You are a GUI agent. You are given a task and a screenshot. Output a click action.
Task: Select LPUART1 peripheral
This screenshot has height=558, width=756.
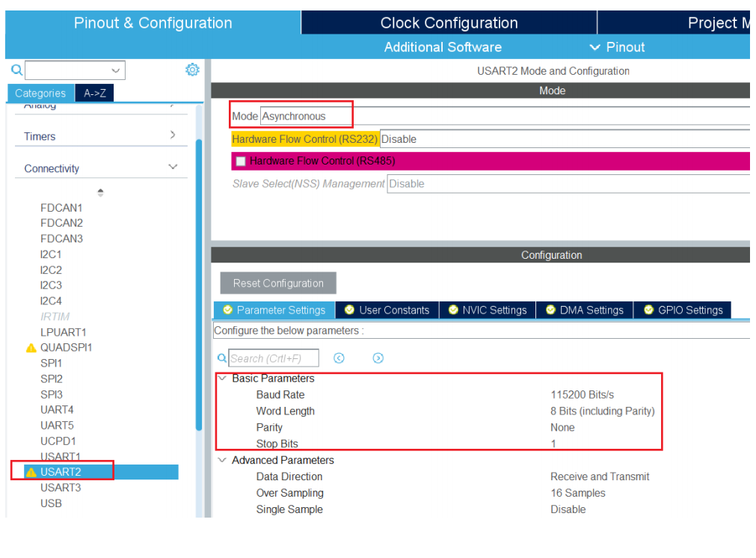tap(63, 332)
